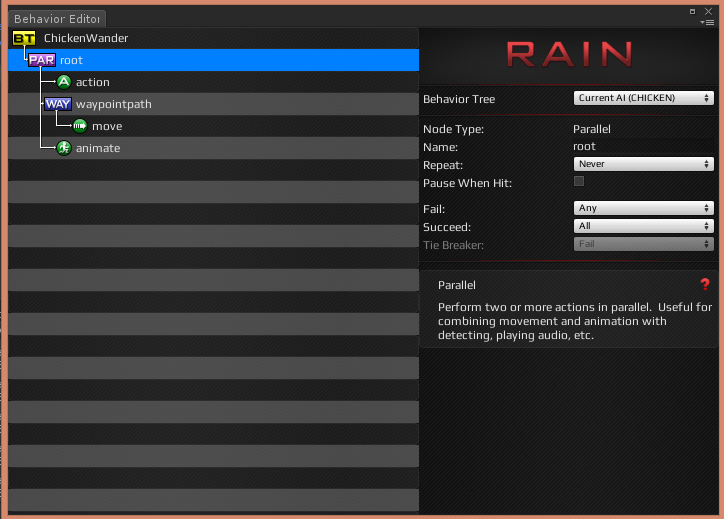Click the green move arrow icon
The height and width of the screenshot is (519, 724).
[80, 126]
